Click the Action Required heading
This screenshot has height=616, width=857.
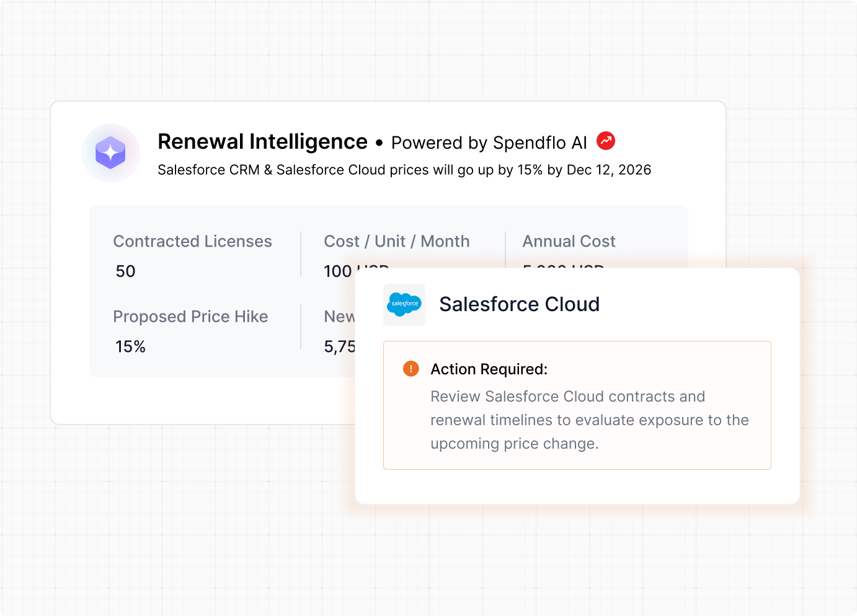point(489,369)
